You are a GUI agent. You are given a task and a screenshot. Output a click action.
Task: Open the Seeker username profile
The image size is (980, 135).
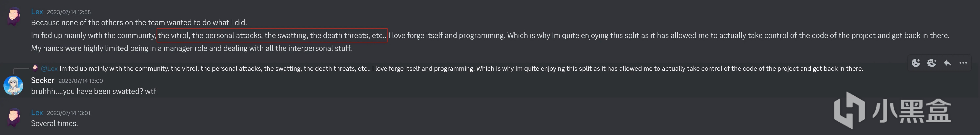click(x=43, y=80)
